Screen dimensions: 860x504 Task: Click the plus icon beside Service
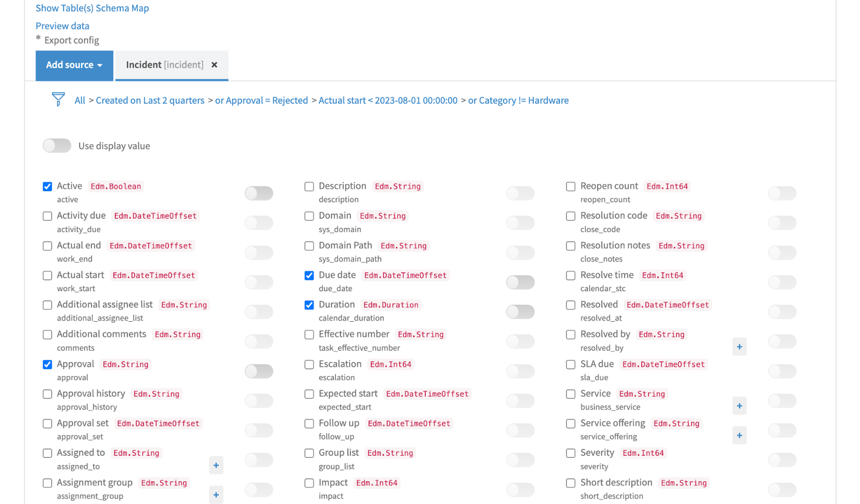point(740,406)
